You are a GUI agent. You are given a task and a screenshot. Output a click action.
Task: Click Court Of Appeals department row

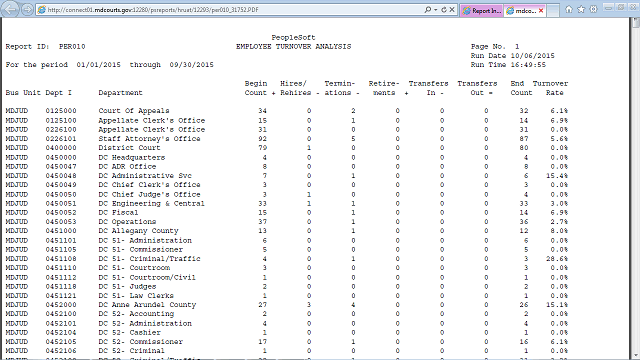coord(287,111)
